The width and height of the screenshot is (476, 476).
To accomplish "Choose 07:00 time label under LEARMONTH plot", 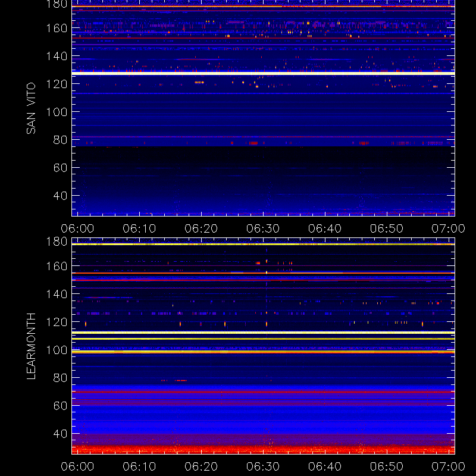I will pyautogui.click(x=449, y=466).
